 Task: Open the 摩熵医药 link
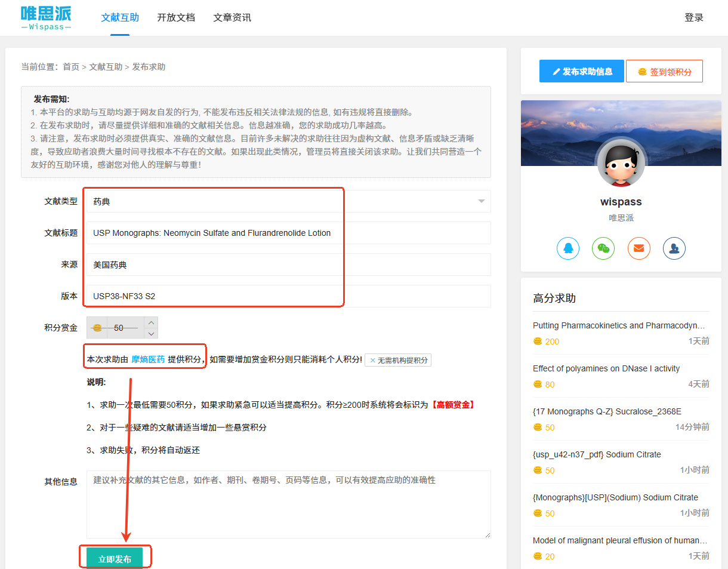148,359
